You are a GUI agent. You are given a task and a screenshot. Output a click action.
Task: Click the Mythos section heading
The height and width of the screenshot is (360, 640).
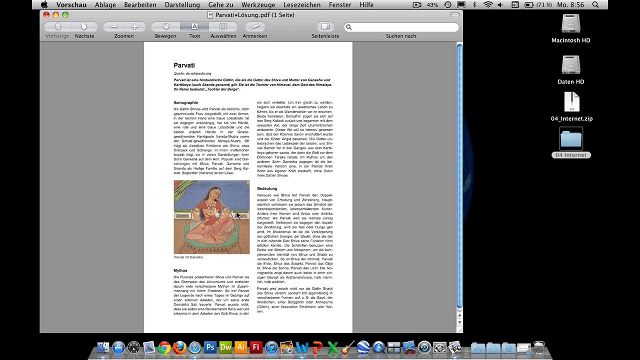[180, 271]
